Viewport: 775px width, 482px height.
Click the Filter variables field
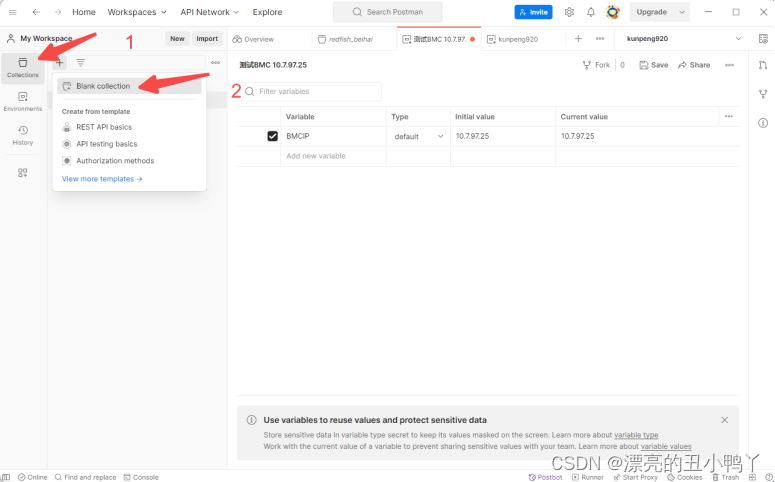[x=311, y=91]
